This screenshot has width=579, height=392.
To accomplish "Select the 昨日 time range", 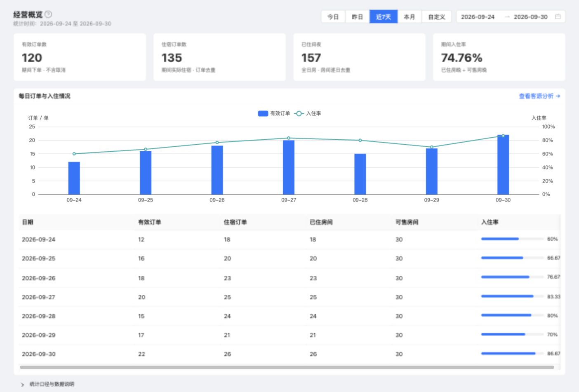I will point(357,17).
